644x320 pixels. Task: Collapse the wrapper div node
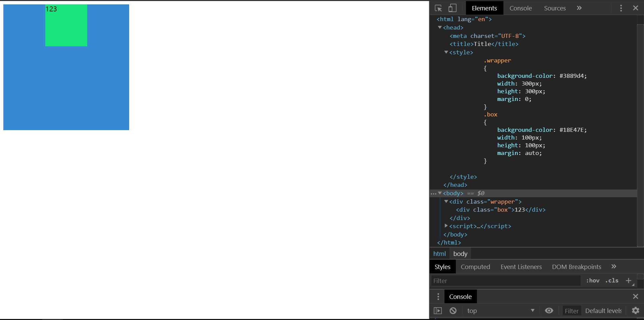pyautogui.click(x=446, y=202)
